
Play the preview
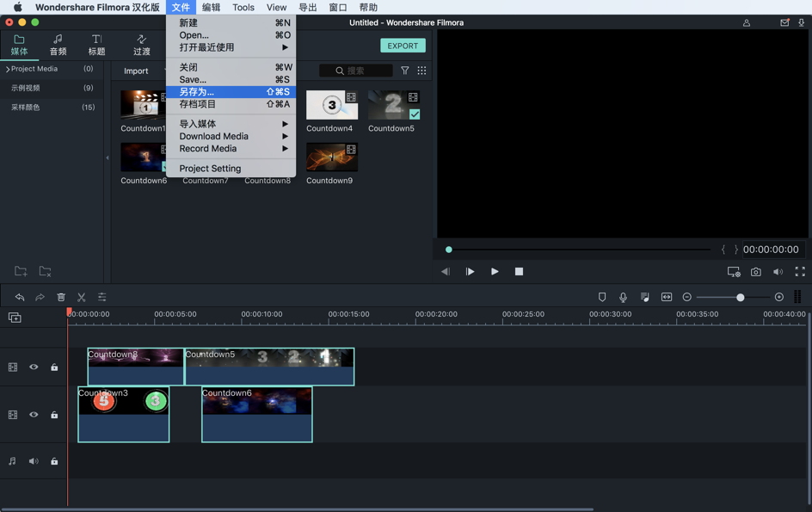[495, 272]
